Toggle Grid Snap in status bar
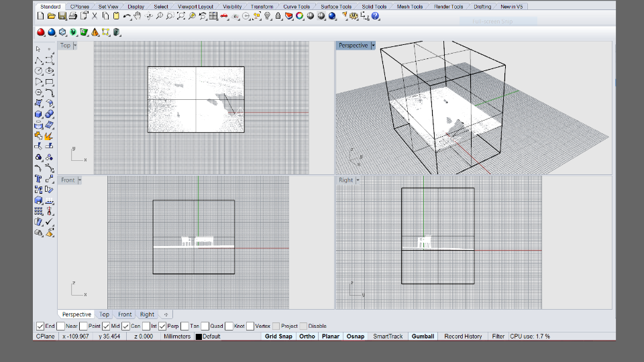Viewport: 644px width, 362px height. [x=278, y=337]
